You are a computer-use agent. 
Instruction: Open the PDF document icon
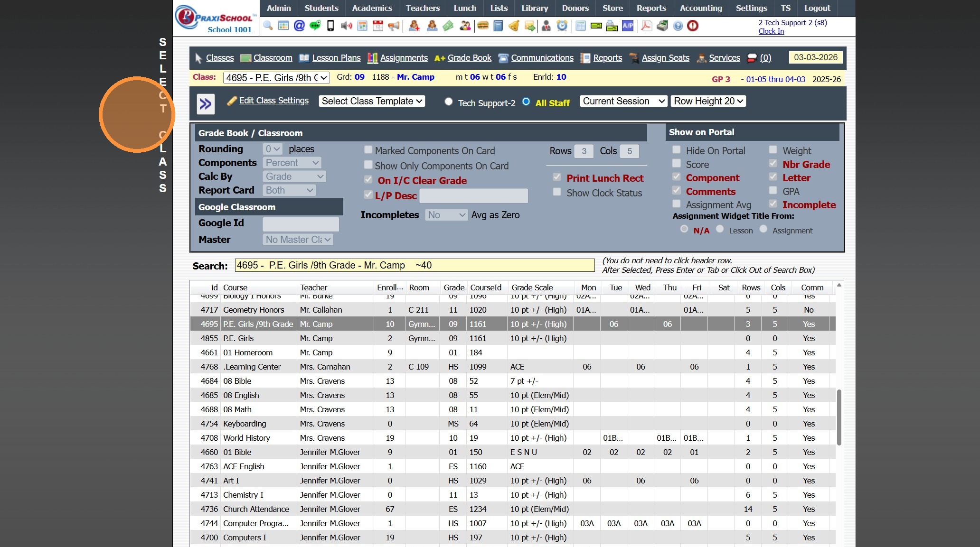(646, 26)
